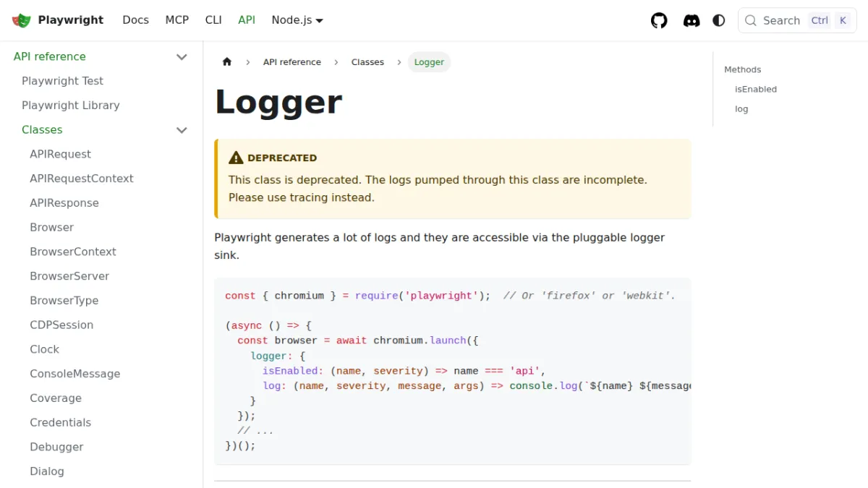This screenshot has width=868, height=488.
Task: Open Coverage class page
Action: pos(56,398)
